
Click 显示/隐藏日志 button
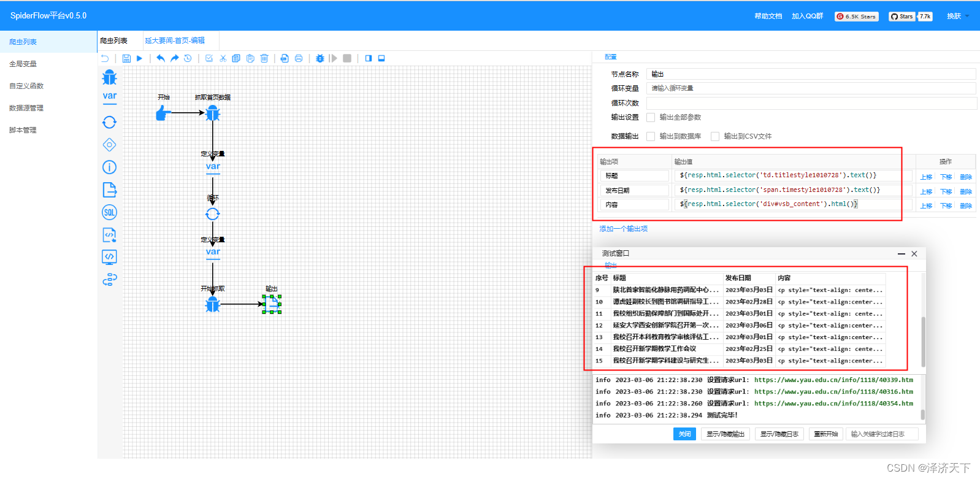[779, 434]
